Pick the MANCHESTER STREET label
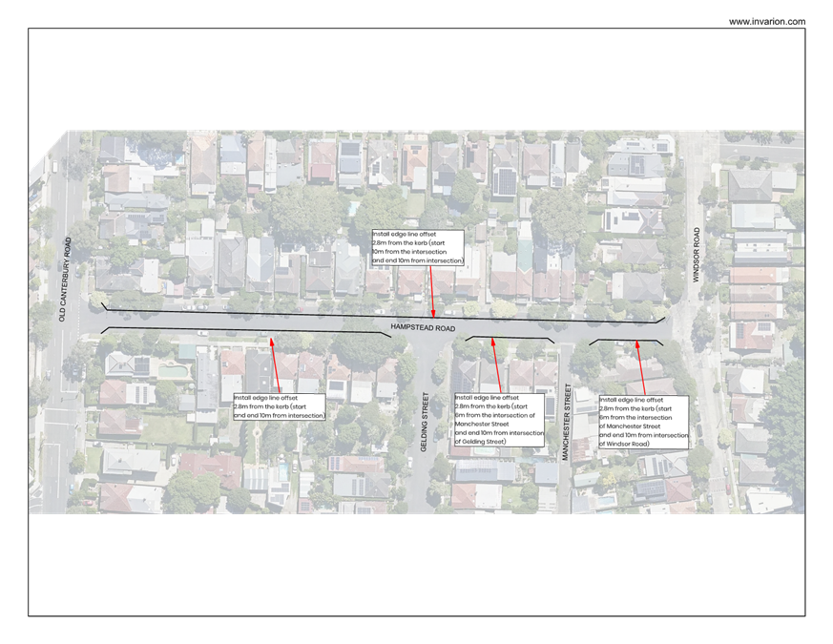Image resolution: width=833 pixels, height=644 pixels. click(x=565, y=423)
